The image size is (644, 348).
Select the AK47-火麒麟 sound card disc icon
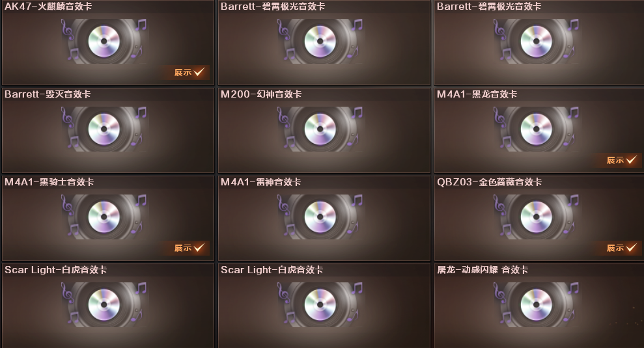104,41
